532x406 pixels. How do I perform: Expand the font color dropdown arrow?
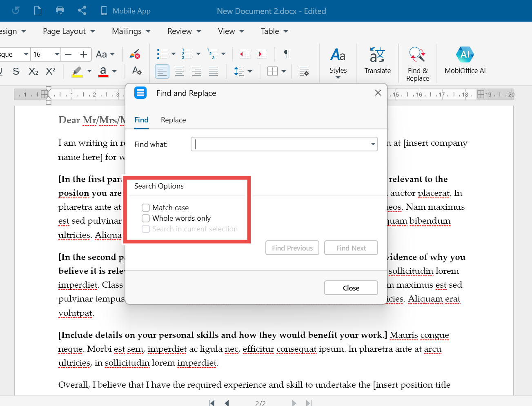[114, 71]
